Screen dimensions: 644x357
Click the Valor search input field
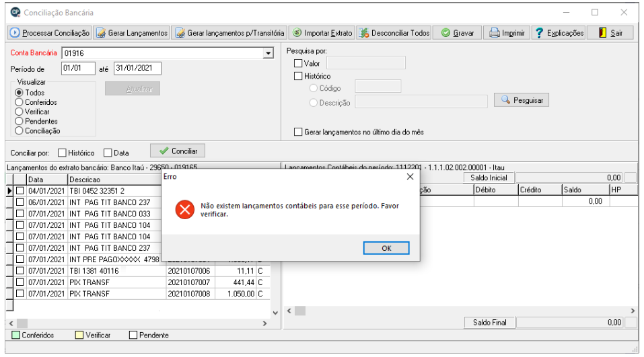tap(365, 63)
